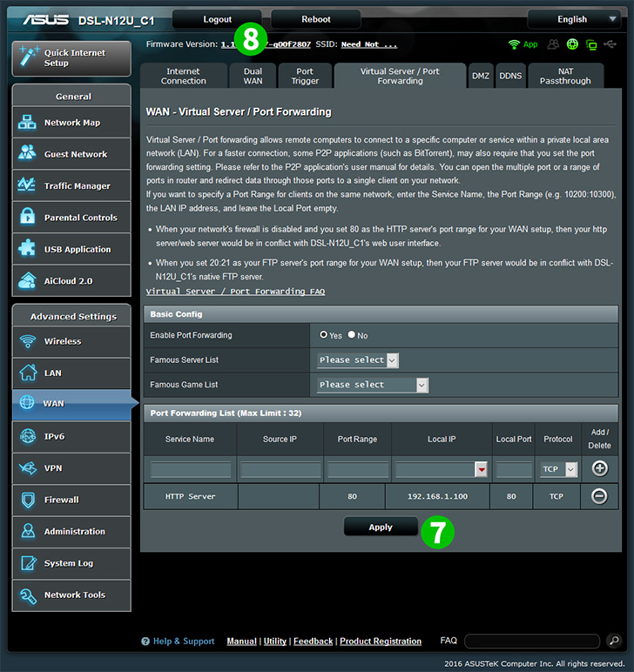Open the Manual link

point(241,642)
